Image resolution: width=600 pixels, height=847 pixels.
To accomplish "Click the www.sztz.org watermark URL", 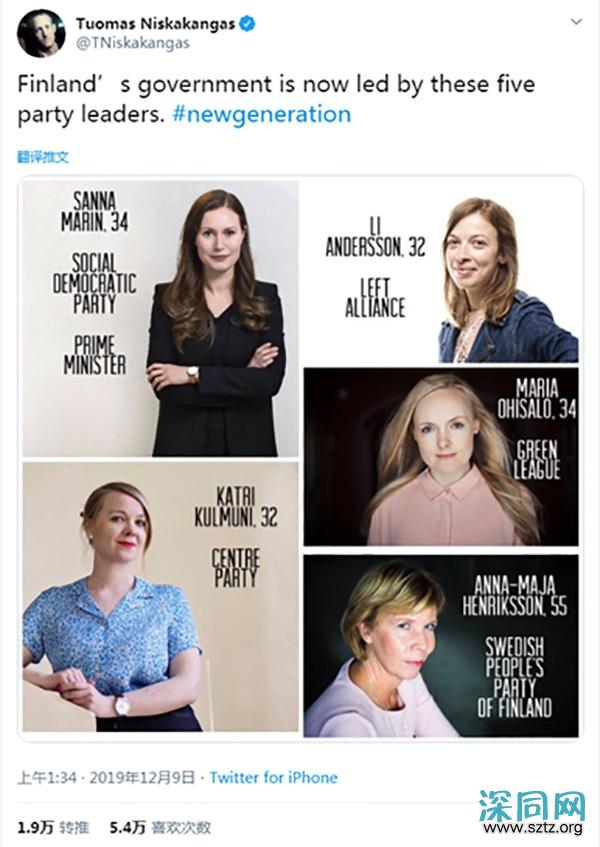I will (534, 828).
